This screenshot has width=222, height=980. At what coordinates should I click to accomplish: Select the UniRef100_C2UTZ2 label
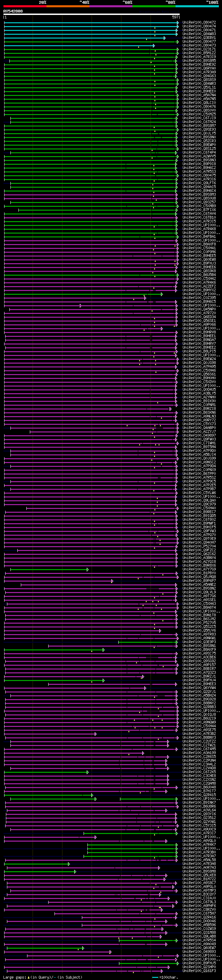point(199,741)
